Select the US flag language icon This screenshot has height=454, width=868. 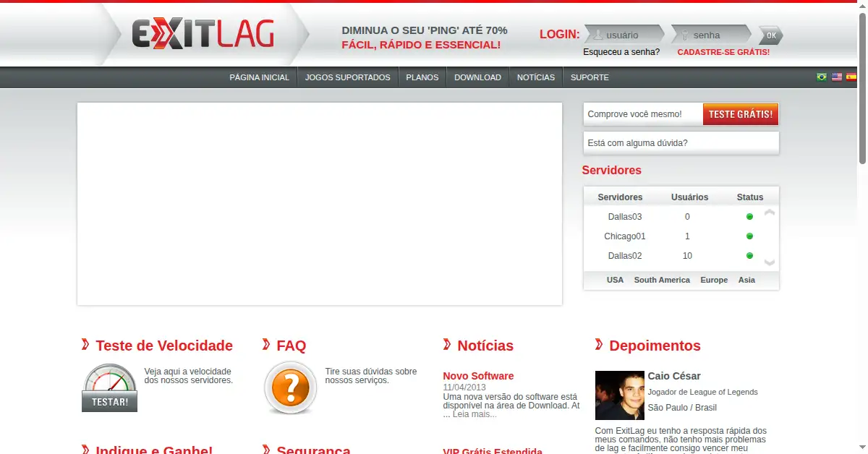coord(837,77)
